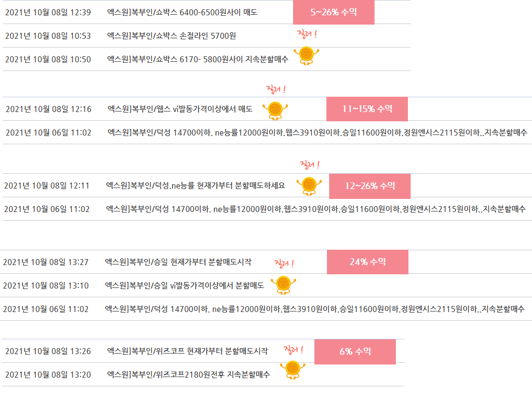Click the 11~15% 수익 pink badge
The width and height of the screenshot is (532, 394).
367,109
